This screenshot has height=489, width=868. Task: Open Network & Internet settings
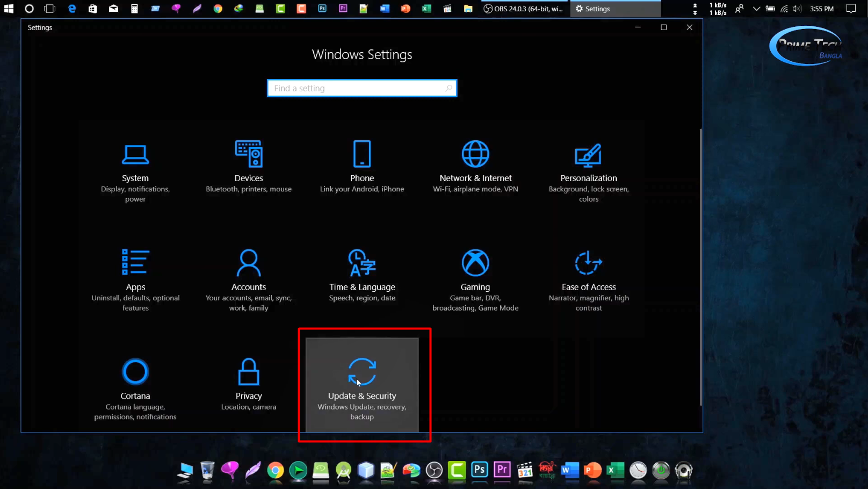475,167
